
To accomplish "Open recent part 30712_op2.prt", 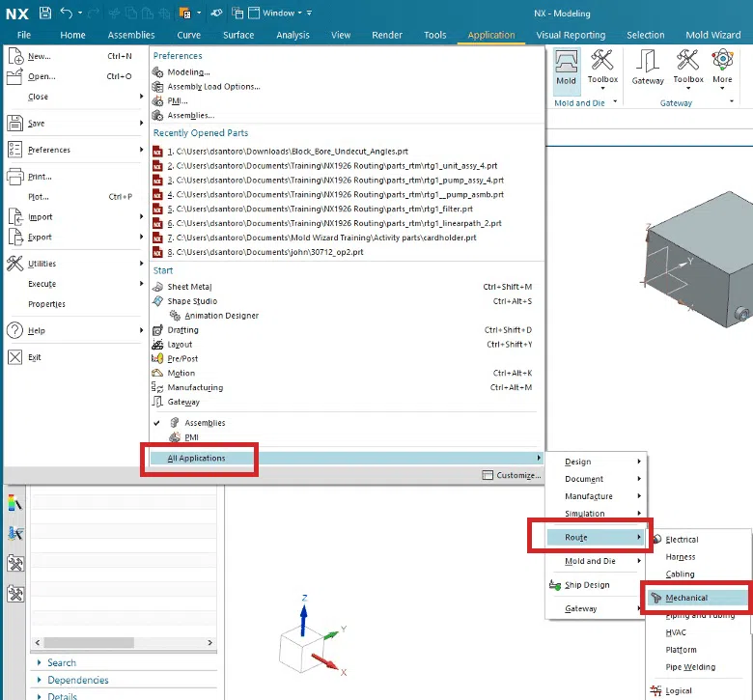I will pos(258,252).
